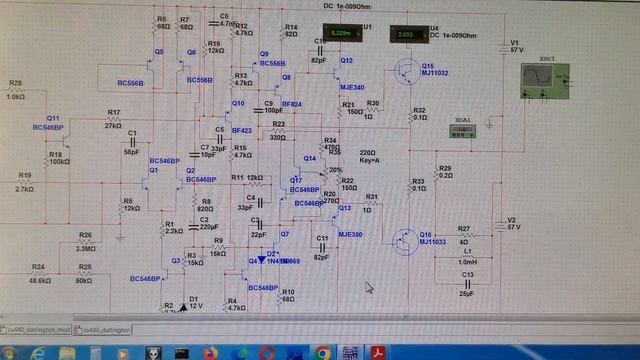Select the U1 ammeter display
Image resolution: width=640 pixels, height=360 pixels.
coord(342,33)
